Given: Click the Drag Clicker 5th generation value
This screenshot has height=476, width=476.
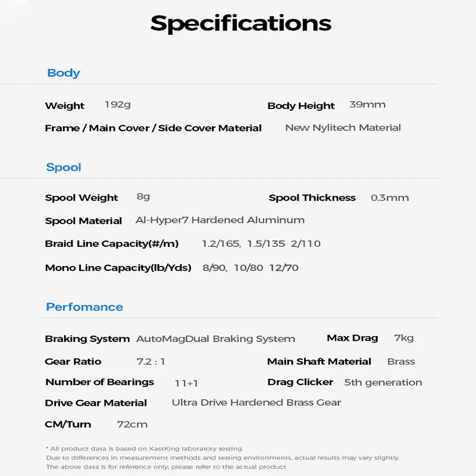Looking at the screenshot, I should (383, 383).
